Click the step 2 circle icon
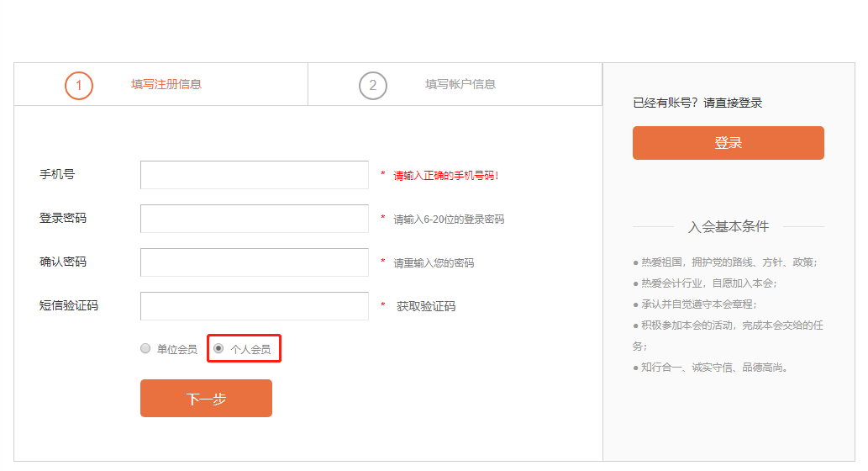The height and width of the screenshot is (471, 868). coord(372,85)
